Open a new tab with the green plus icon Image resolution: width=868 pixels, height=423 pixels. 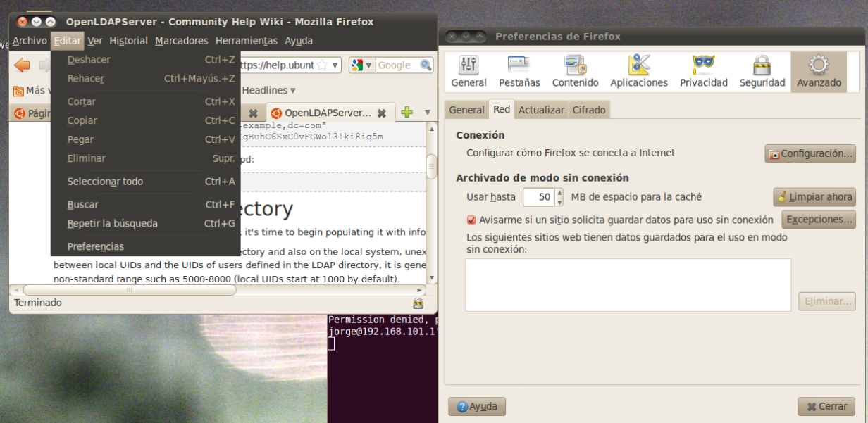[x=407, y=111]
